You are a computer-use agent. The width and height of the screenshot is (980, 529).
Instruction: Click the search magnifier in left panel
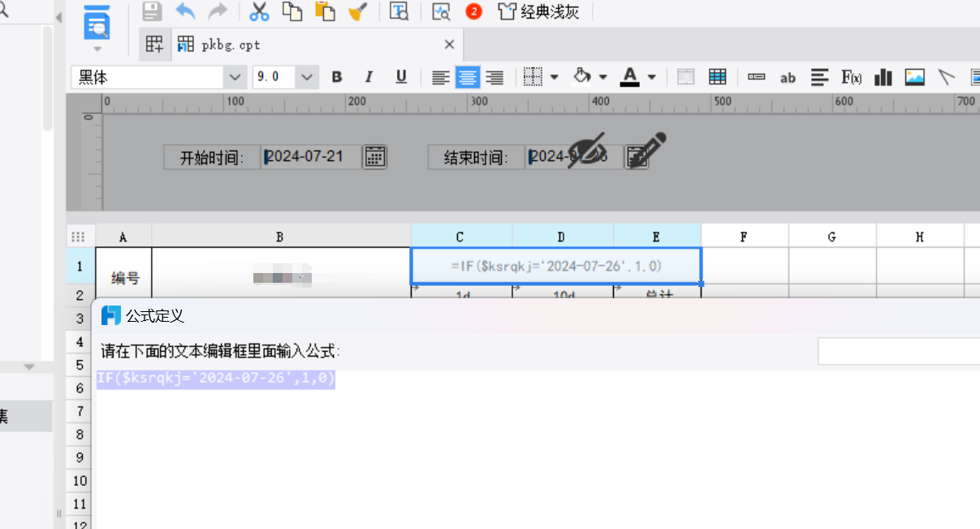(x=3, y=10)
